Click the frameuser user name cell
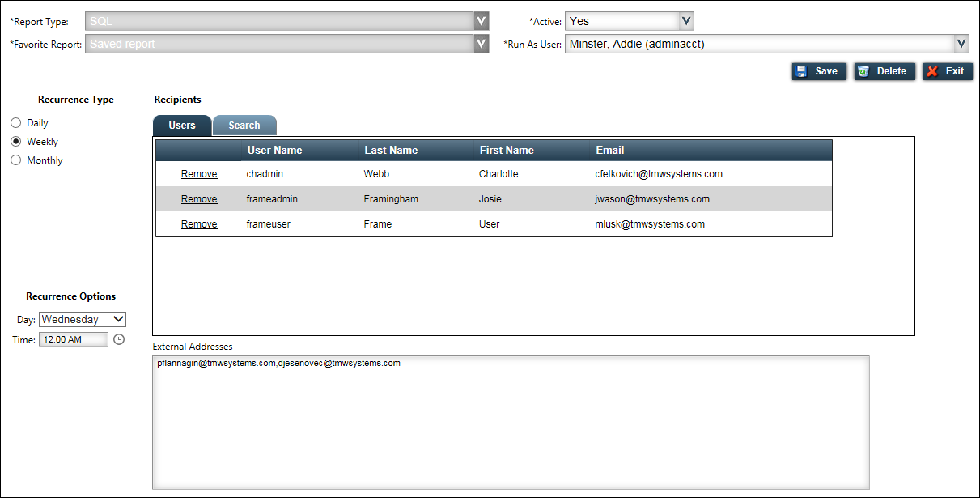 pyautogui.click(x=268, y=224)
